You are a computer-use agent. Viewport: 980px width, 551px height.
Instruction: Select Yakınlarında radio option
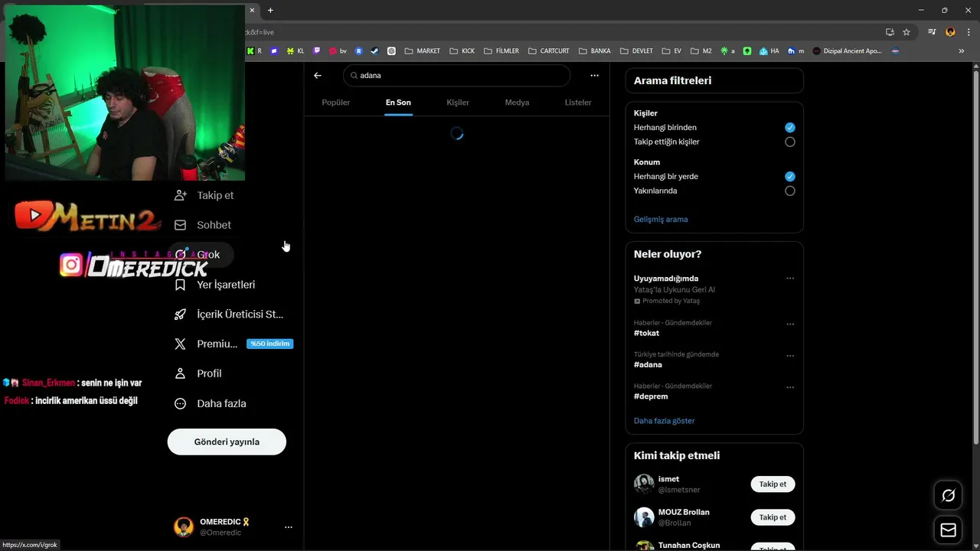point(790,191)
